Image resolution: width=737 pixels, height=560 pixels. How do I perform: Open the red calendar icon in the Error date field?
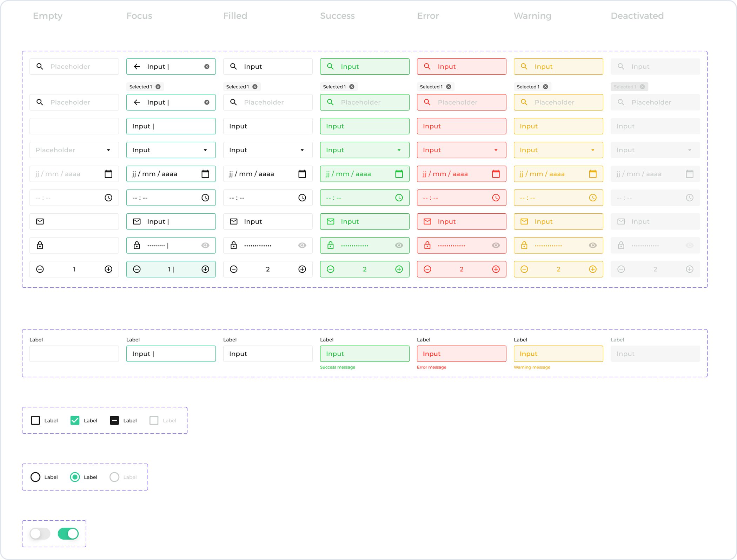(496, 174)
